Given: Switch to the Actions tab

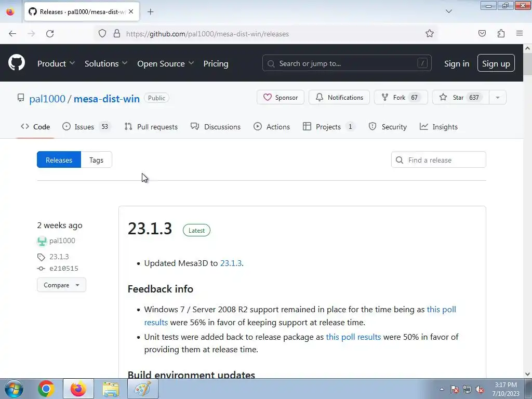Looking at the screenshot, I should (271, 127).
